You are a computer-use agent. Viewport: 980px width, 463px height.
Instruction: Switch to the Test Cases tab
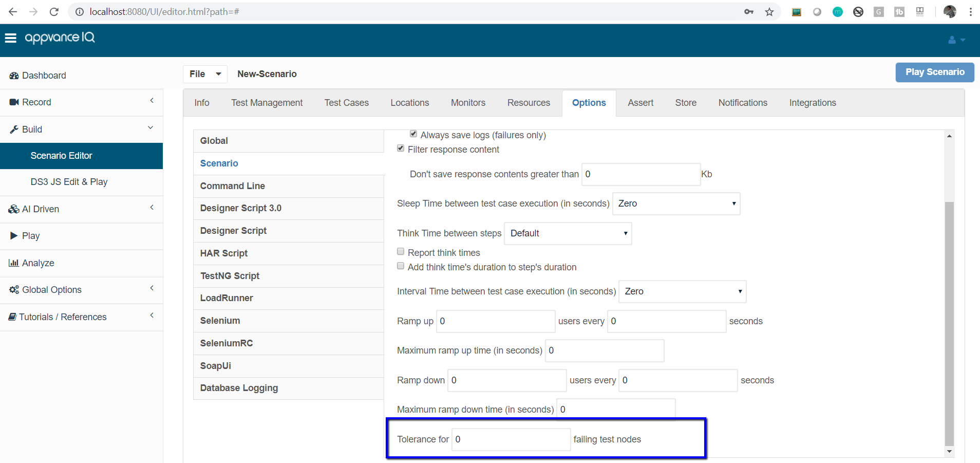(346, 103)
